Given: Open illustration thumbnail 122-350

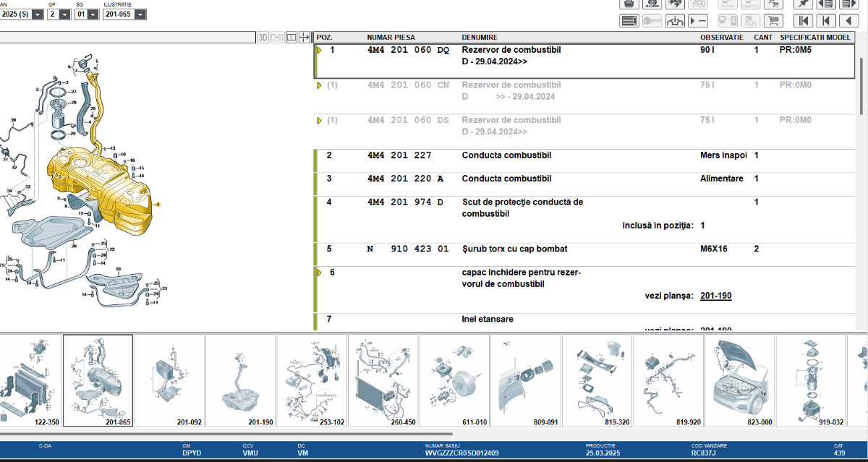Looking at the screenshot, I should click(x=30, y=380).
